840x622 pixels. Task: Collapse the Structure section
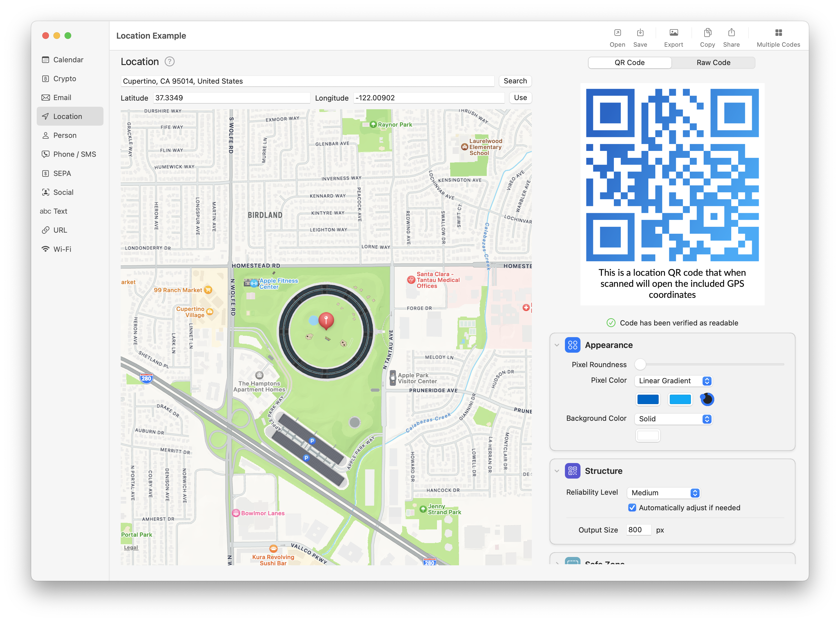(557, 471)
